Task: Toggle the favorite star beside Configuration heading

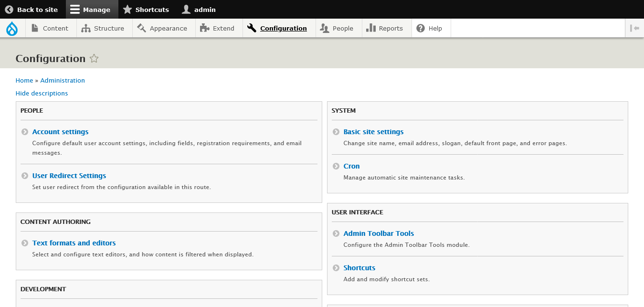Action: [94, 58]
